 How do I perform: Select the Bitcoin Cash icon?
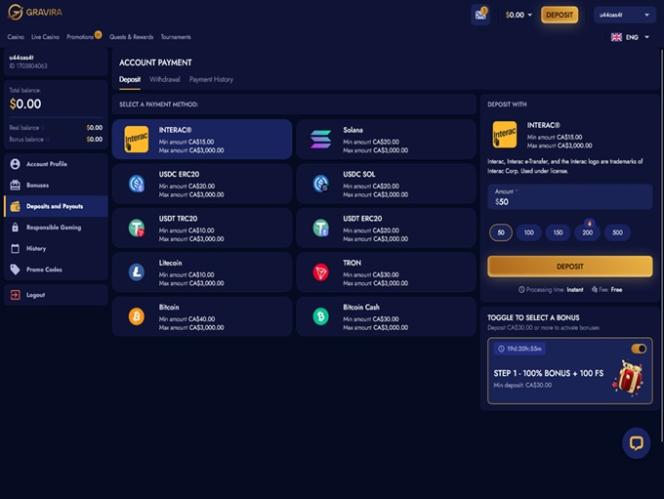321,316
